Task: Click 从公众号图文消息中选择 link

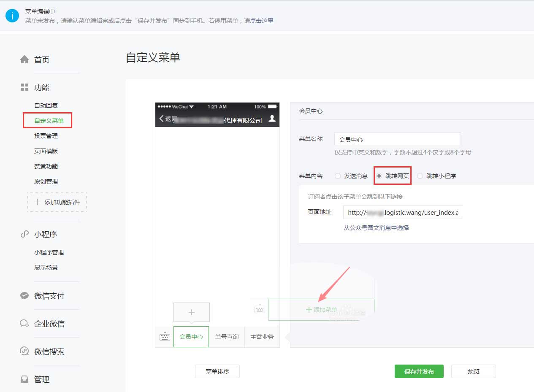Action: (x=376, y=228)
